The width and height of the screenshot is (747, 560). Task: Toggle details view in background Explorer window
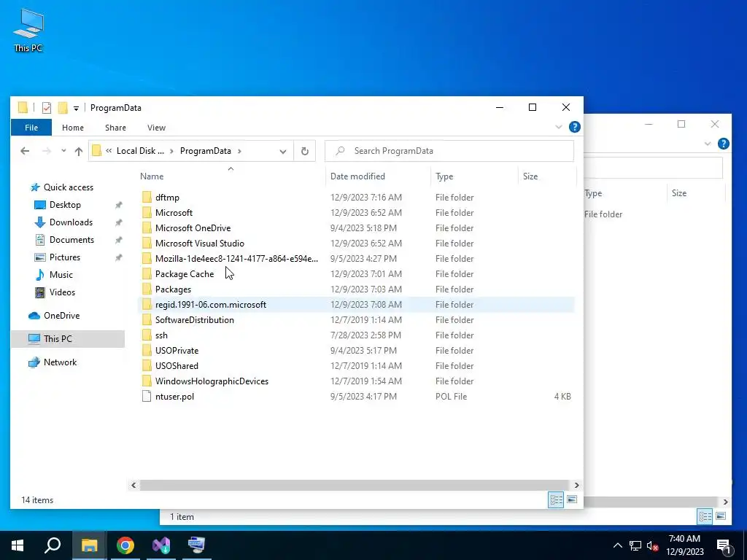(705, 516)
